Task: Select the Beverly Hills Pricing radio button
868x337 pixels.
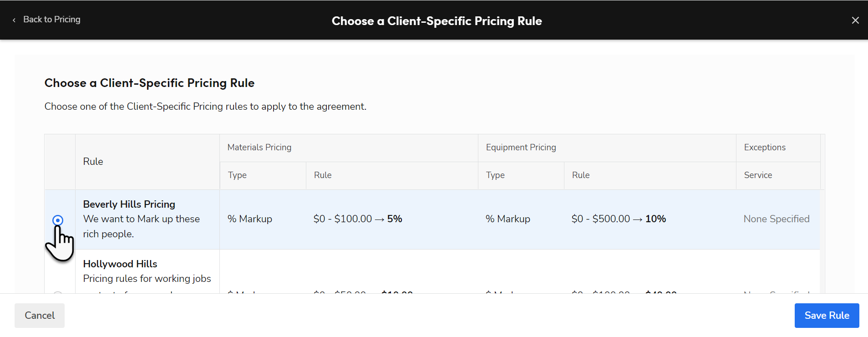Action: pyautogui.click(x=58, y=220)
